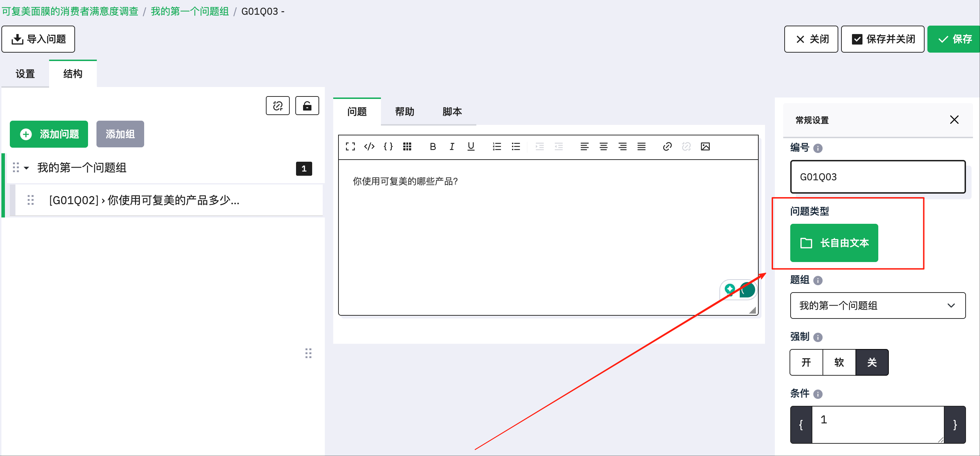Click the green 保存 button
The image size is (980, 456).
tap(954, 39)
